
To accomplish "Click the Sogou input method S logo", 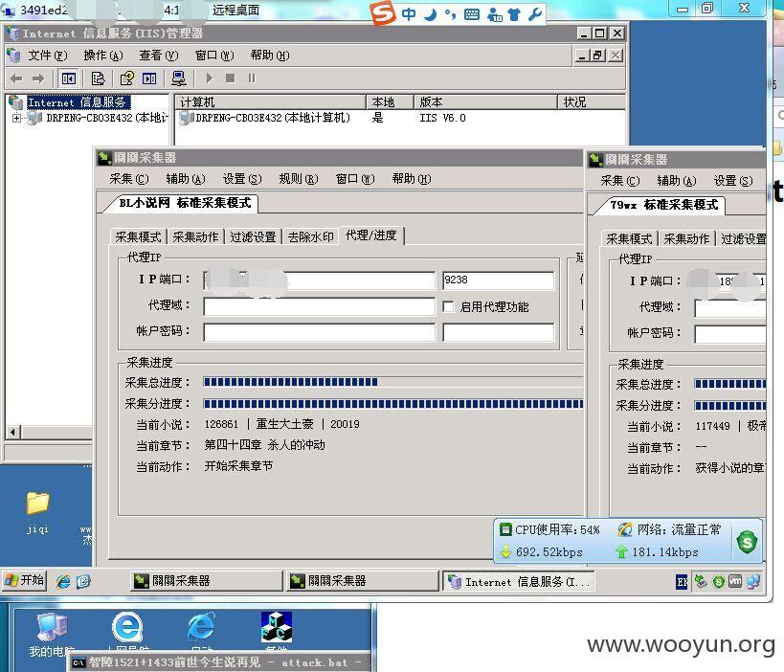I will coord(383,12).
